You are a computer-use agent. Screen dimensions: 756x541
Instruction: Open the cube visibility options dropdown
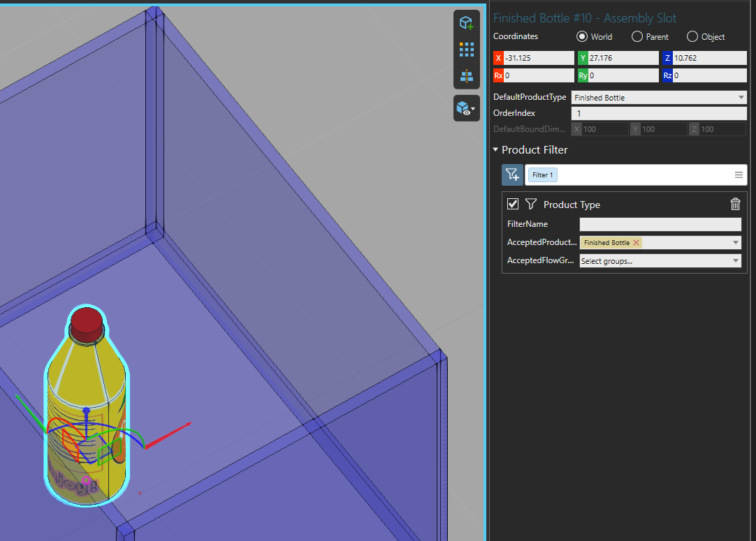[466, 108]
